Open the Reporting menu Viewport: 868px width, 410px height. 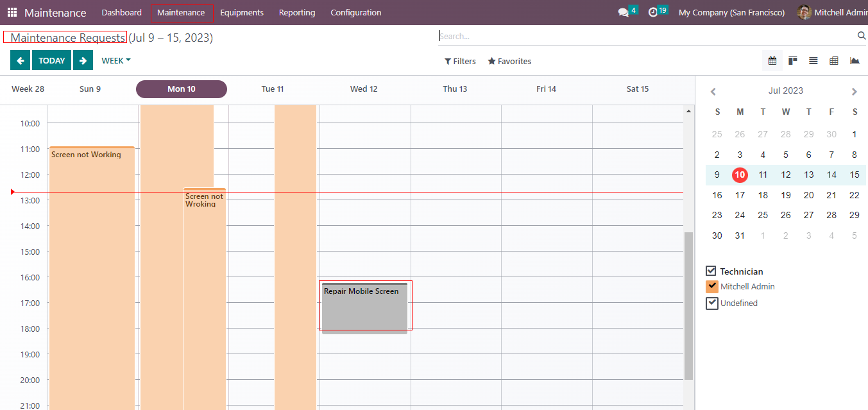pos(296,12)
